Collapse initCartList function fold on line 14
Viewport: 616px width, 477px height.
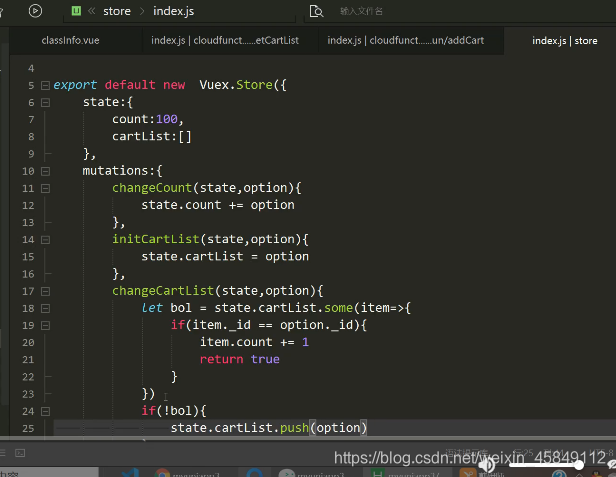tap(46, 240)
